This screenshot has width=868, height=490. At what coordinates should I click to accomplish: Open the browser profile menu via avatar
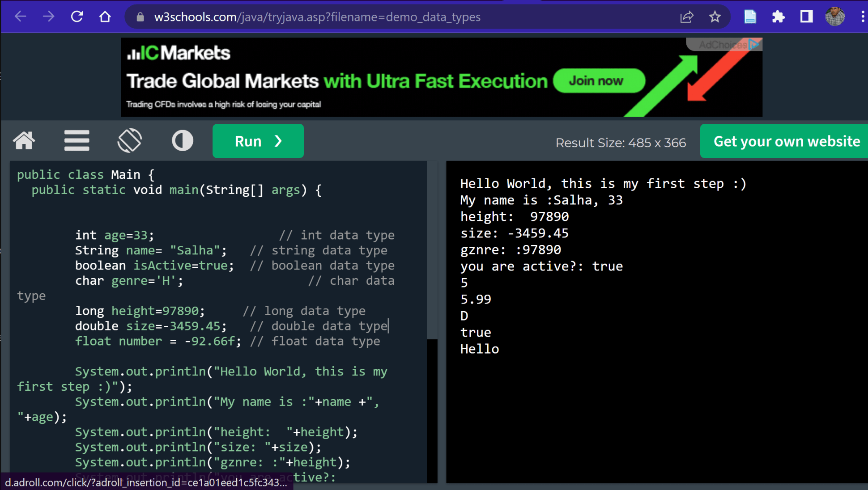click(835, 17)
